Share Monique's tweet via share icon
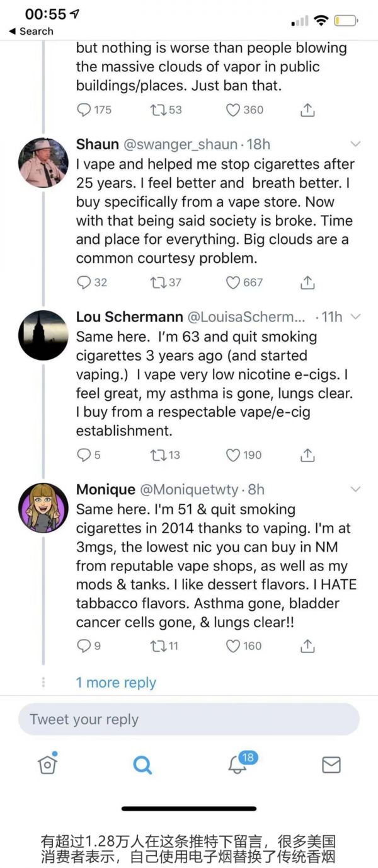Image resolution: width=378 pixels, height=868 pixels. pos(307,645)
